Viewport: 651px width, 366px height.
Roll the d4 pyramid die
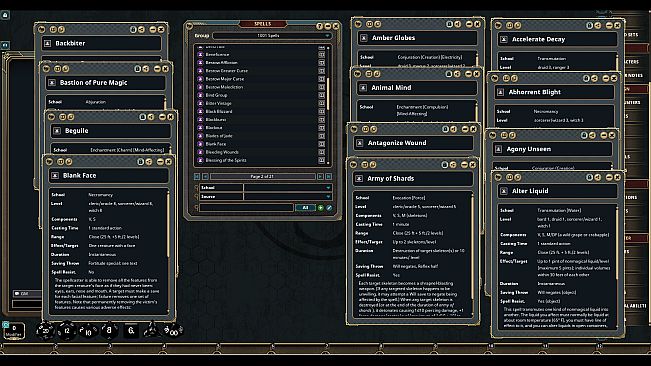[x=151, y=331]
